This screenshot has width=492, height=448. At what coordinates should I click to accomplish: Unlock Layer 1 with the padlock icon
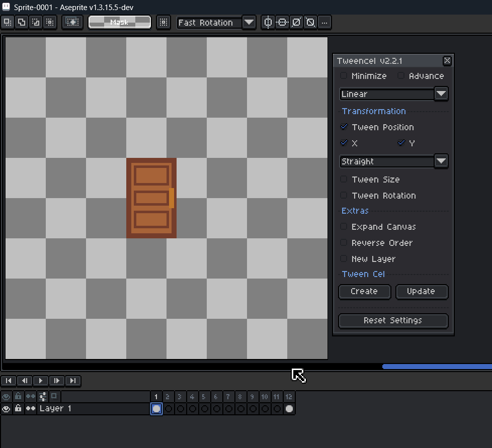18,409
